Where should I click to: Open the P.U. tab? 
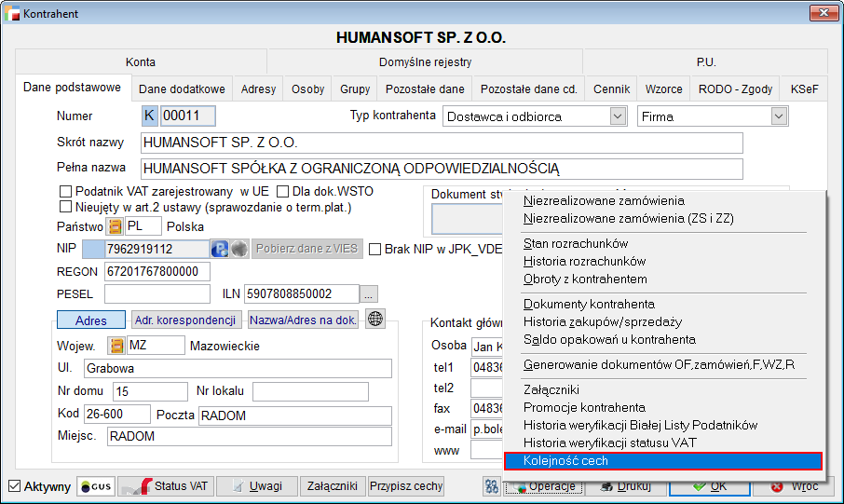[x=706, y=61]
